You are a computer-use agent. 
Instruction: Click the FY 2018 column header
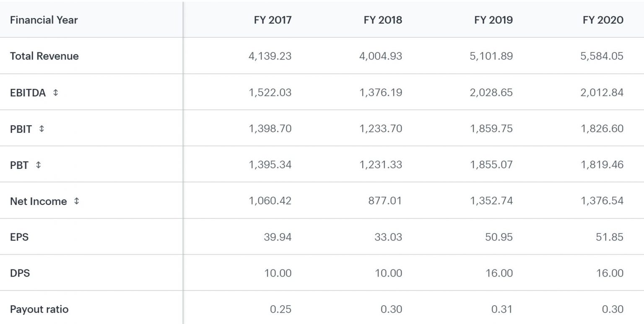pyautogui.click(x=383, y=20)
